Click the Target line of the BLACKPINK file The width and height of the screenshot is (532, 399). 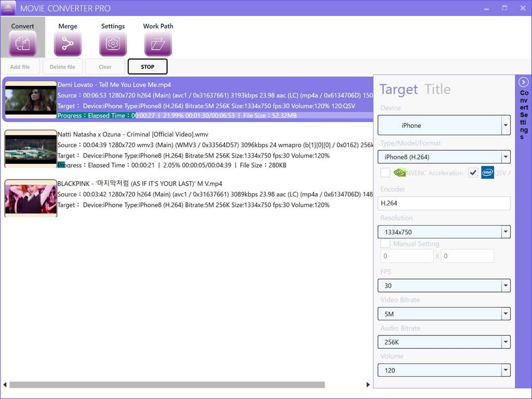pos(194,205)
